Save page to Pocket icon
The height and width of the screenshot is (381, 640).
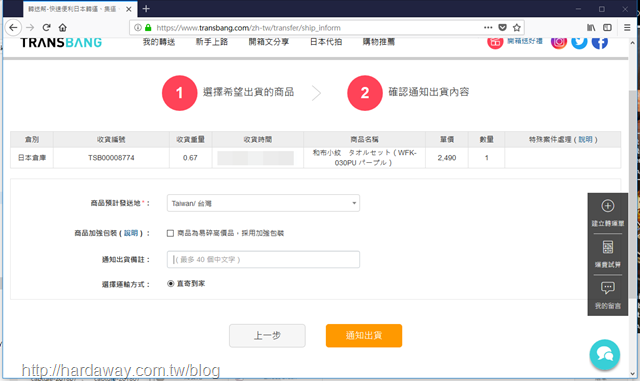pos(502,27)
